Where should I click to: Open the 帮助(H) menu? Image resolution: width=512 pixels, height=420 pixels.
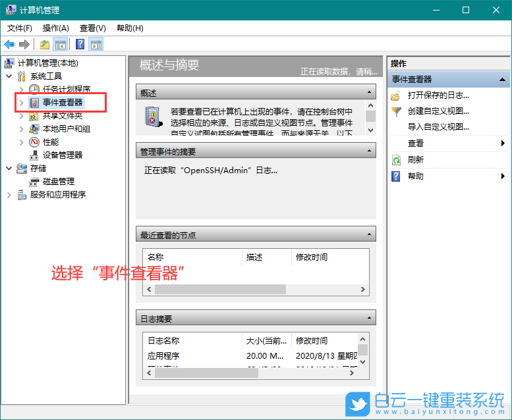pos(130,28)
